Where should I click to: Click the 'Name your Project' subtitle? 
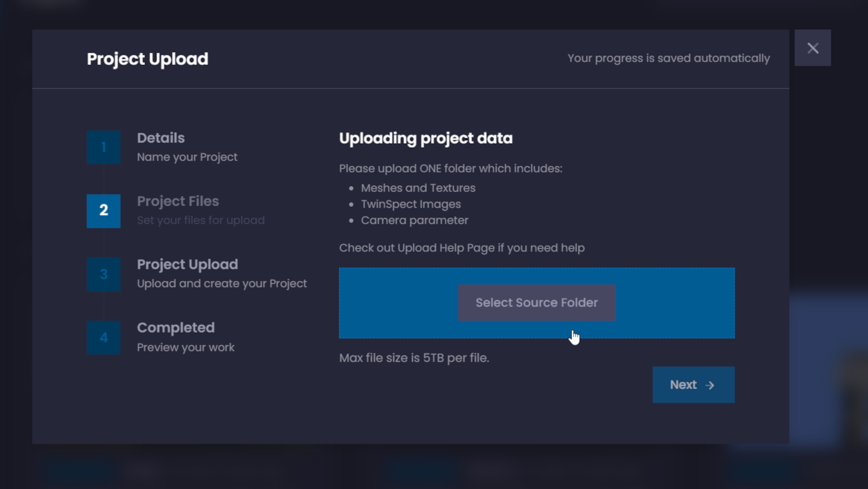pos(187,157)
